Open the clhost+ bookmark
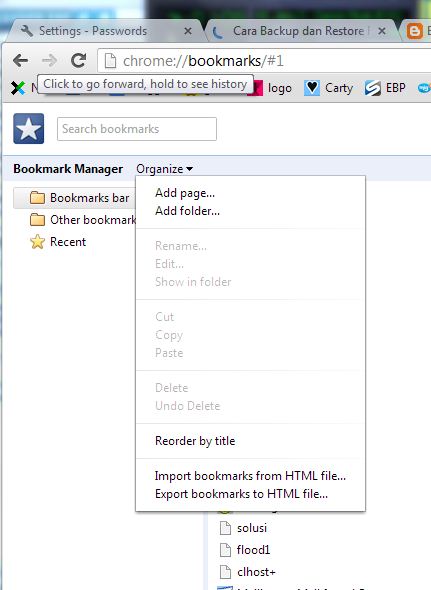 click(247, 572)
